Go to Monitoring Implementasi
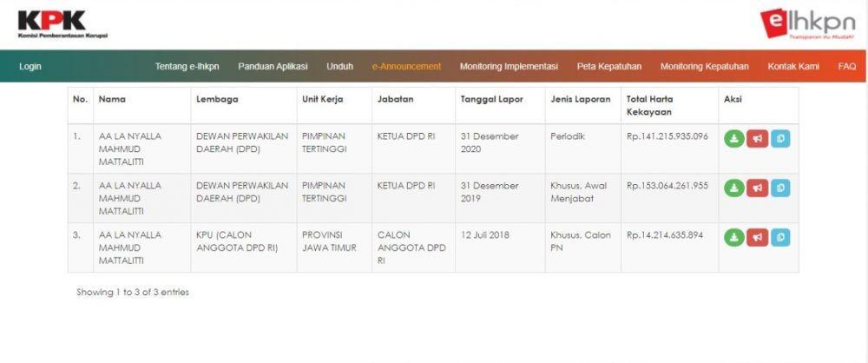Image resolution: width=868 pixels, height=363 pixels. click(x=510, y=67)
